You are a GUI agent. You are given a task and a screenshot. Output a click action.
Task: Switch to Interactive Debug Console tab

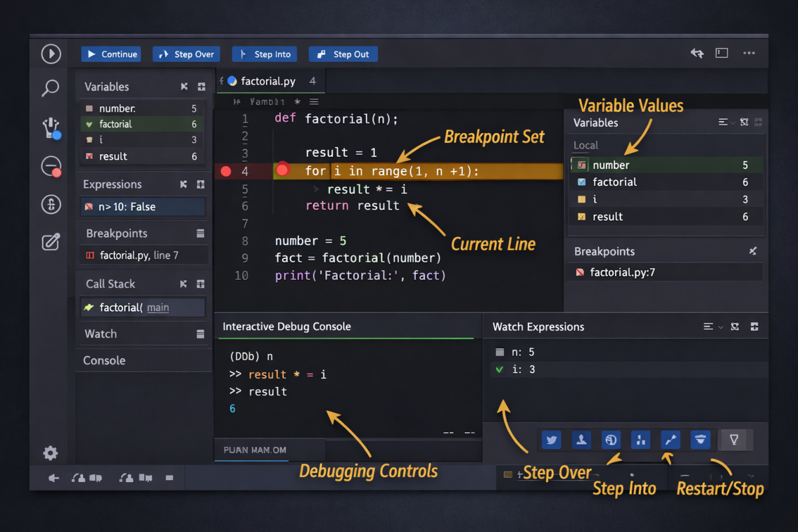tap(287, 327)
